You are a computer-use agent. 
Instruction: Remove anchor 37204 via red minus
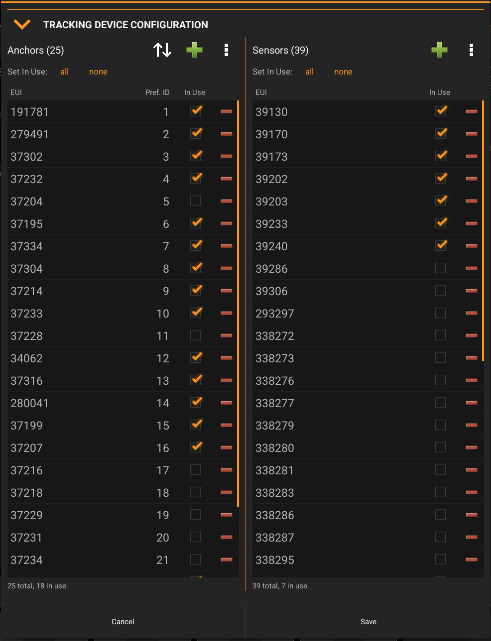[x=226, y=201]
